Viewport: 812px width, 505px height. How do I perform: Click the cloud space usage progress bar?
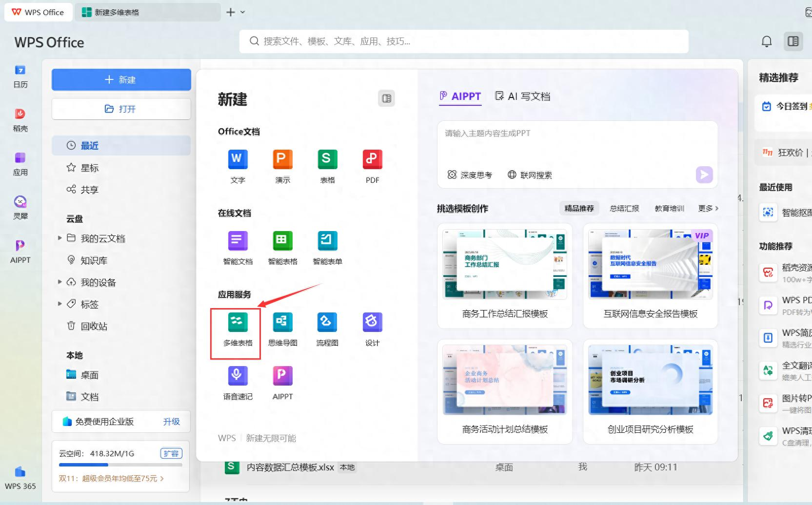120,465
